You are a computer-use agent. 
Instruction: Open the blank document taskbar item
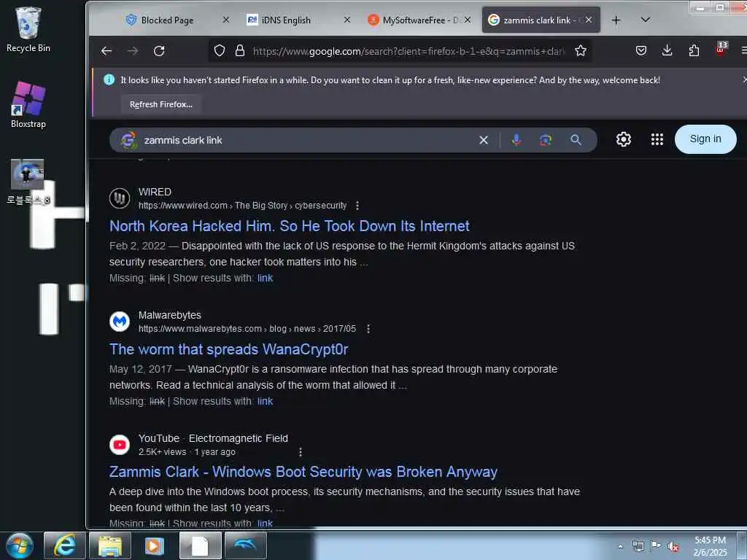coord(200,545)
